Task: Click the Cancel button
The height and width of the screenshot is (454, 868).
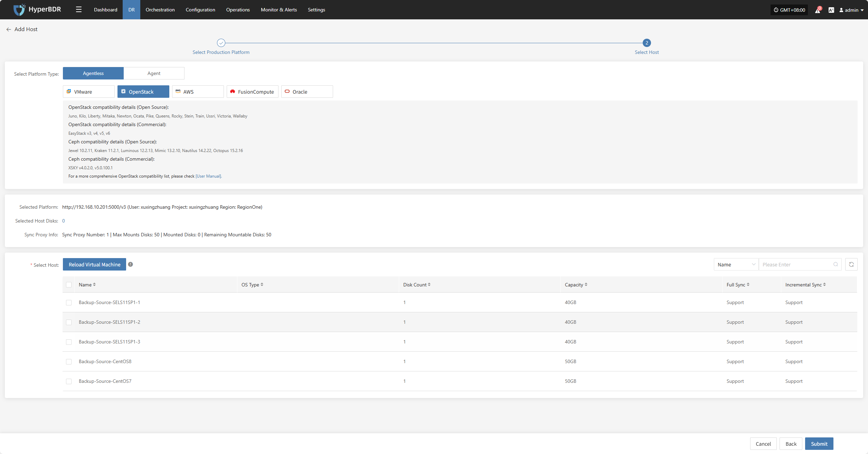Action: tap(763, 444)
